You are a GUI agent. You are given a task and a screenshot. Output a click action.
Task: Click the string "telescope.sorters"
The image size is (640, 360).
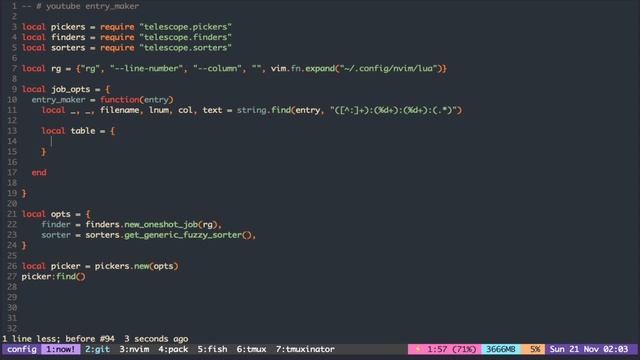(x=185, y=48)
